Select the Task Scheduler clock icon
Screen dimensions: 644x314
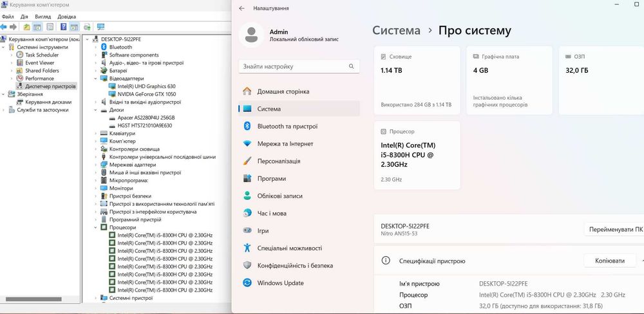tap(20, 55)
